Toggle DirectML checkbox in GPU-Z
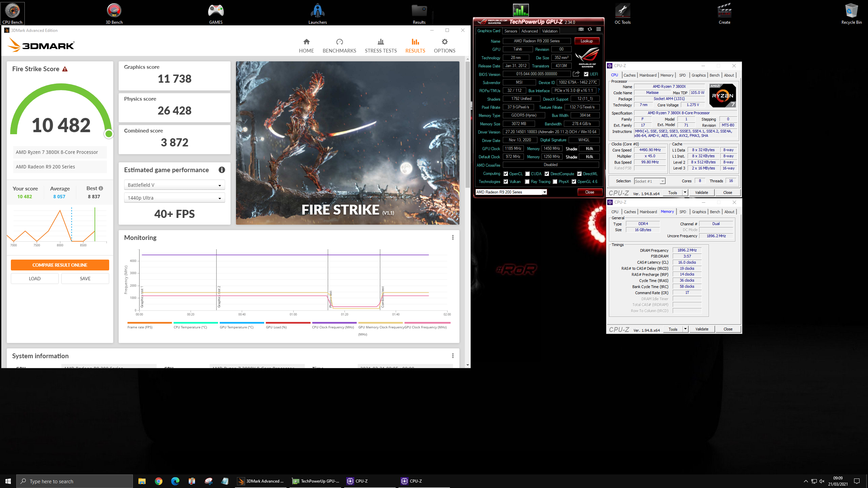This screenshot has width=868, height=488. [579, 174]
